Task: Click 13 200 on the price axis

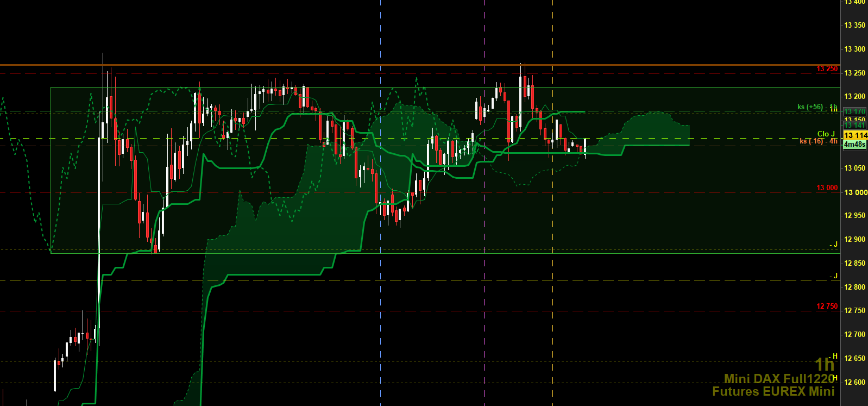Action: pyautogui.click(x=854, y=96)
